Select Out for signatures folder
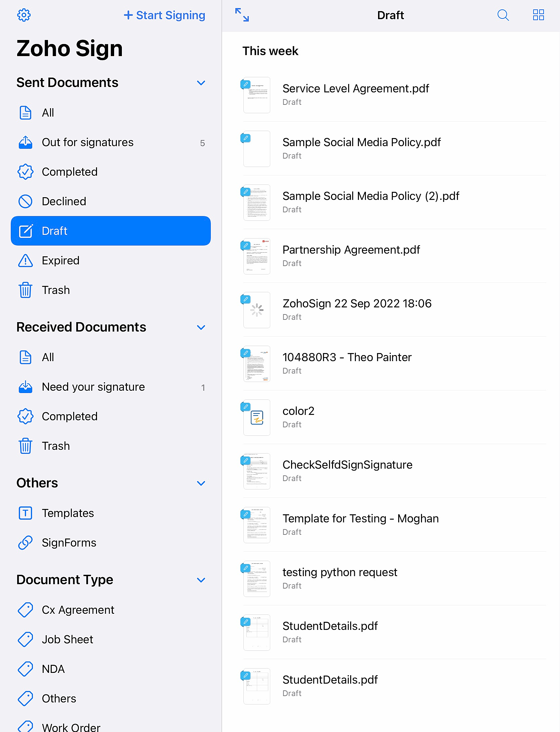Image resolution: width=560 pixels, height=732 pixels. tap(111, 142)
